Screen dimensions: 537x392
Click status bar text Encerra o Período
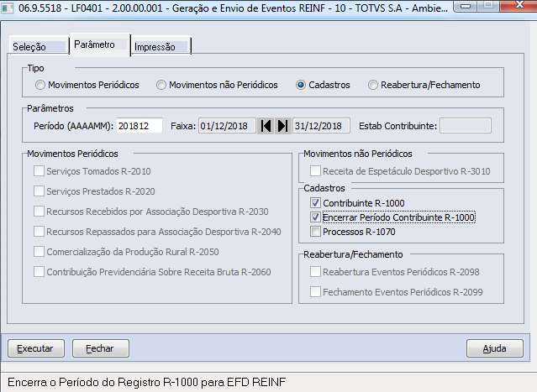146,382
